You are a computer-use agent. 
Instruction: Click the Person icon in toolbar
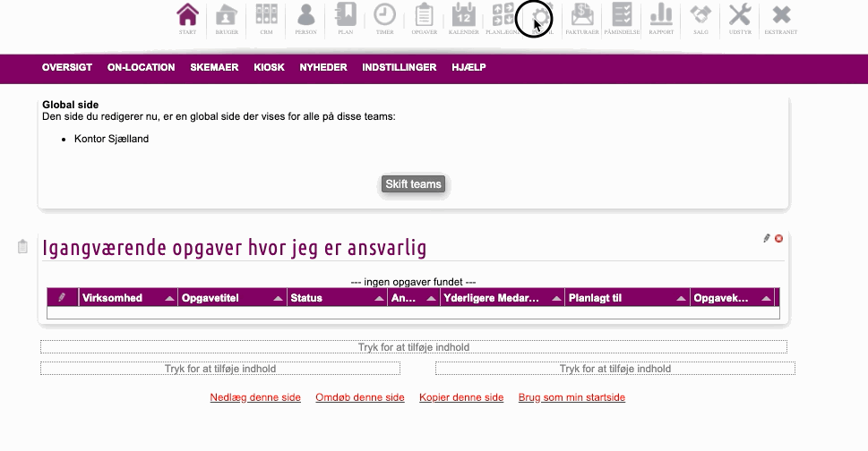[x=306, y=16]
